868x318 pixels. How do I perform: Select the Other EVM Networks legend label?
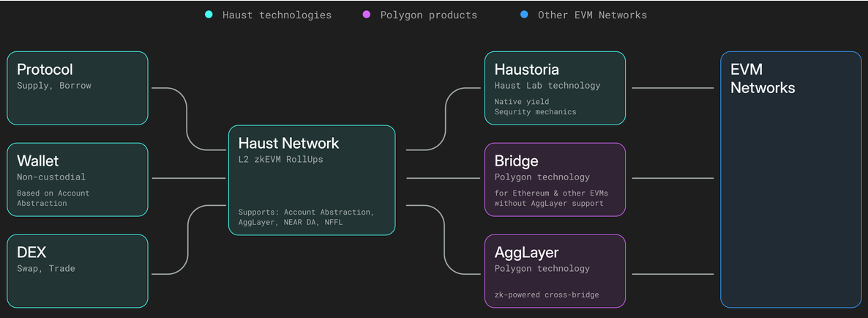[592, 15]
